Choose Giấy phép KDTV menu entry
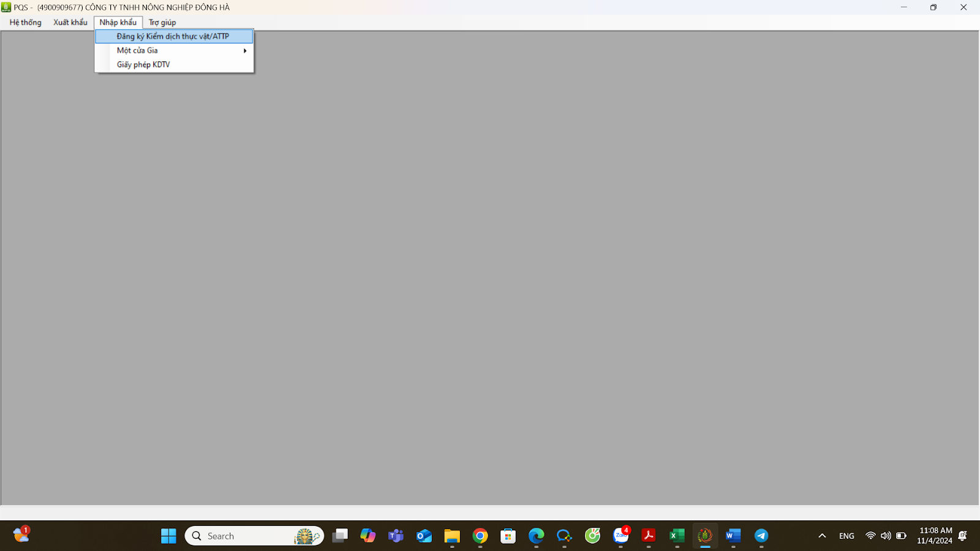The width and height of the screenshot is (980, 551). tap(174, 64)
